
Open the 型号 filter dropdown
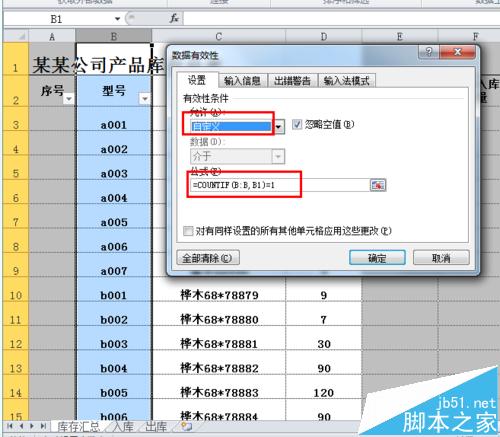click(x=145, y=99)
